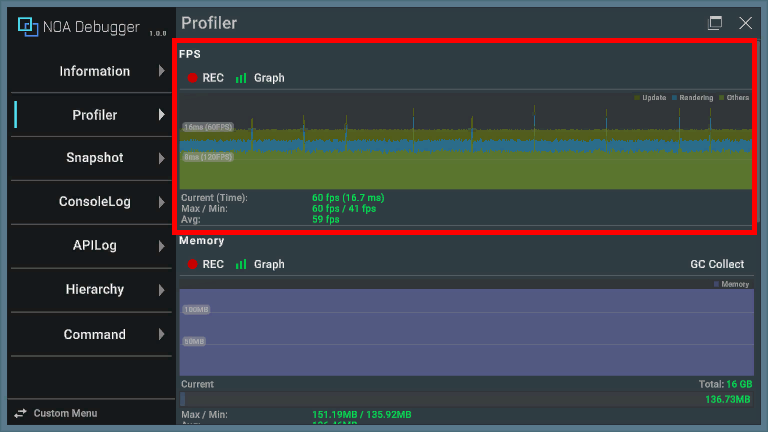The width and height of the screenshot is (768, 432).
Task: Expand the Snapshot arrow
Action: point(162,158)
